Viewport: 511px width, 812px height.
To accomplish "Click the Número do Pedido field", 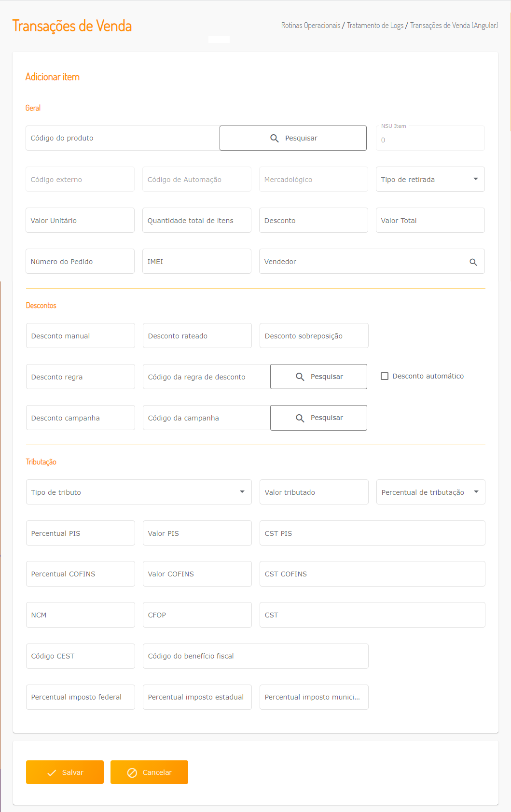I will (80, 262).
